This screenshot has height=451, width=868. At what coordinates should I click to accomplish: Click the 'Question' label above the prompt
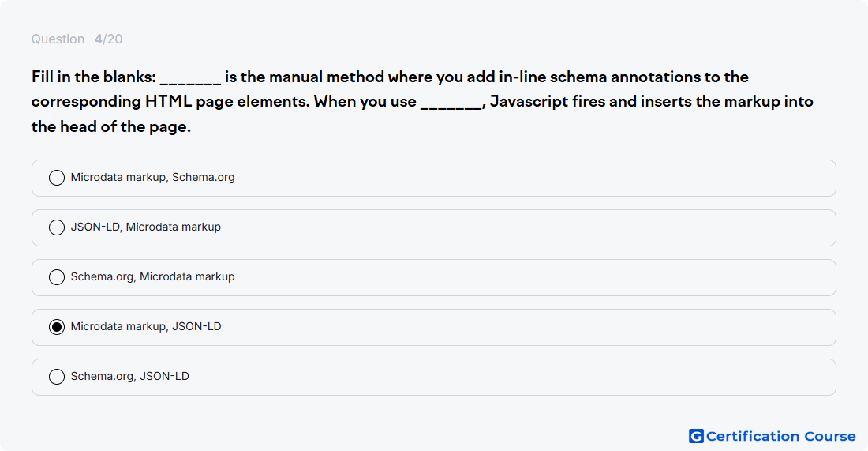58,39
